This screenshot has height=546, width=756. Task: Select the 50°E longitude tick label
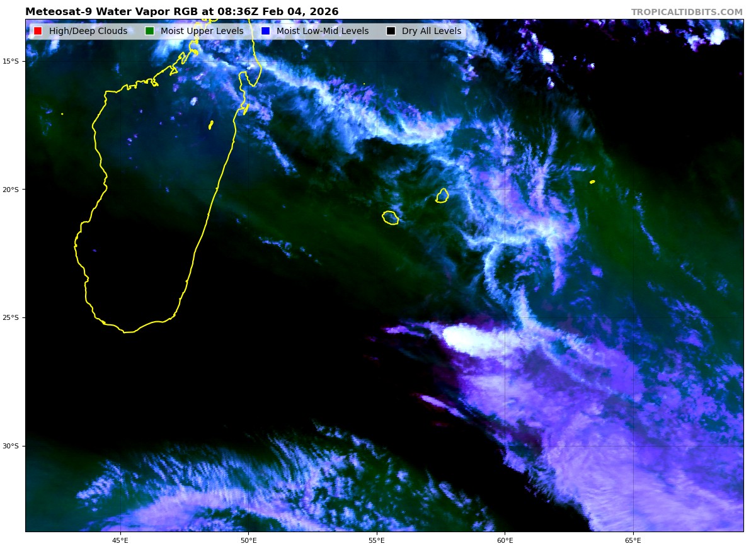click(248, 540)
